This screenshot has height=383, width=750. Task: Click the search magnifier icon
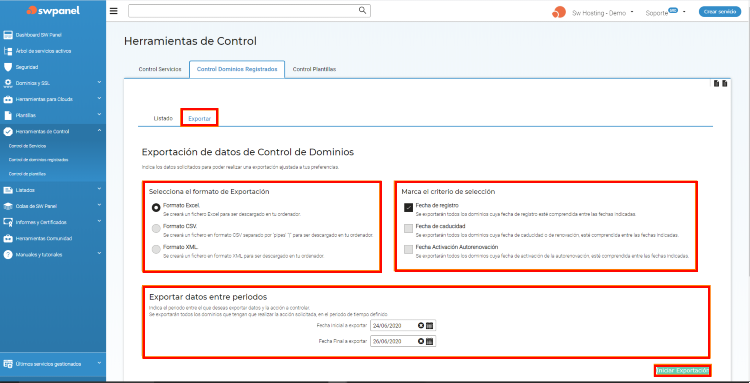[x=363, y=10]
